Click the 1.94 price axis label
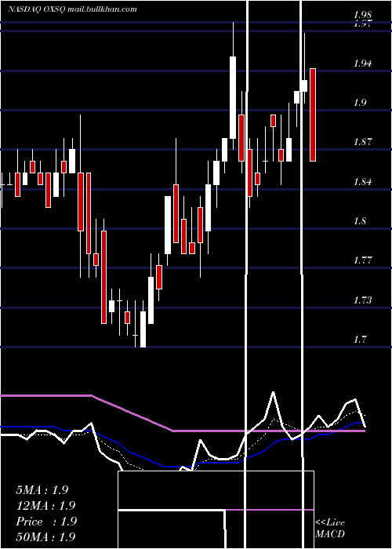Image resolution: width=392 pixels, height=549 pixels. pos(362,64)
